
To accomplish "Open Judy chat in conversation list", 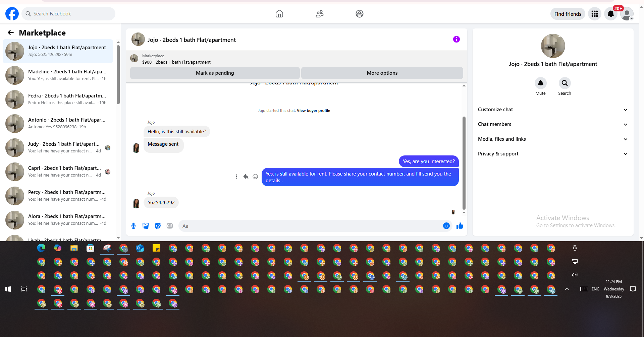I will (58, 147).
